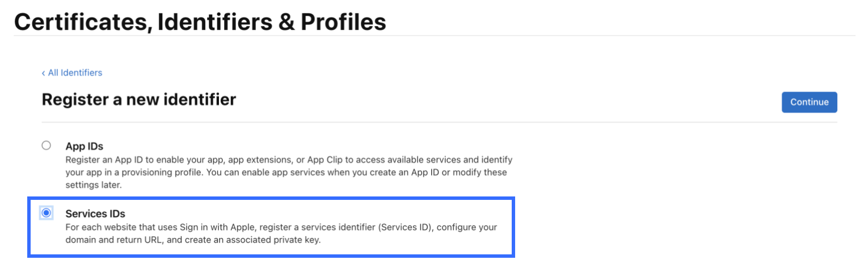Select the App IDs radio button
This screenshot has height=268, width=868.
(47, 145)
